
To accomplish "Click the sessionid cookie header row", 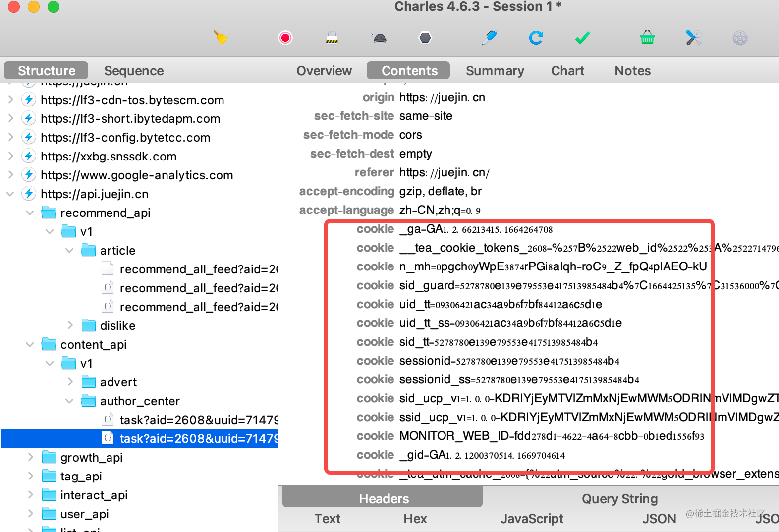I will point(488,361).
